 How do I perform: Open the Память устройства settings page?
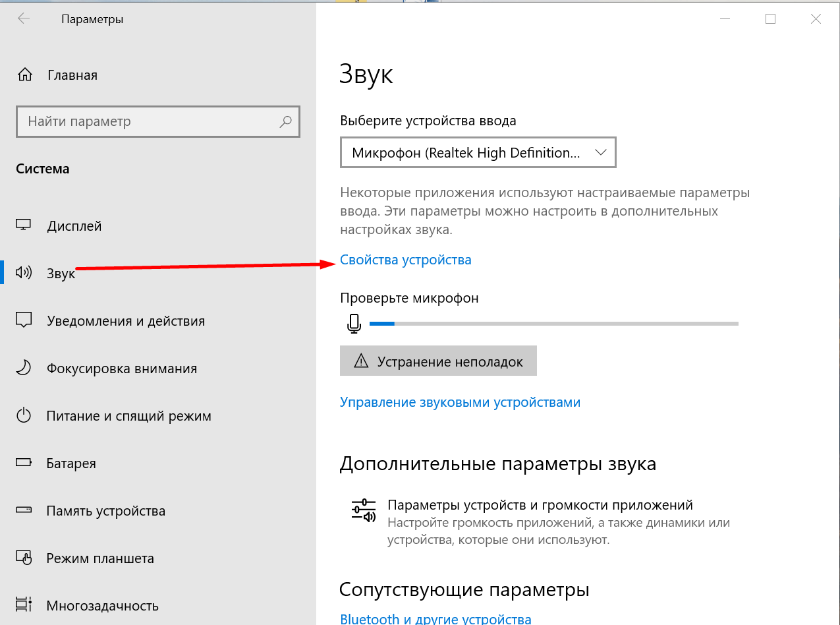(105, 511)
